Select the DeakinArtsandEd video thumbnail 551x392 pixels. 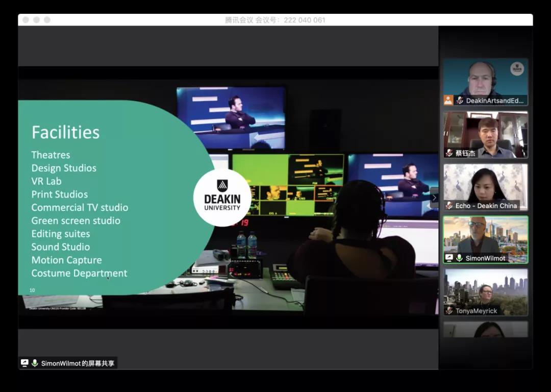tap(485, 78)
